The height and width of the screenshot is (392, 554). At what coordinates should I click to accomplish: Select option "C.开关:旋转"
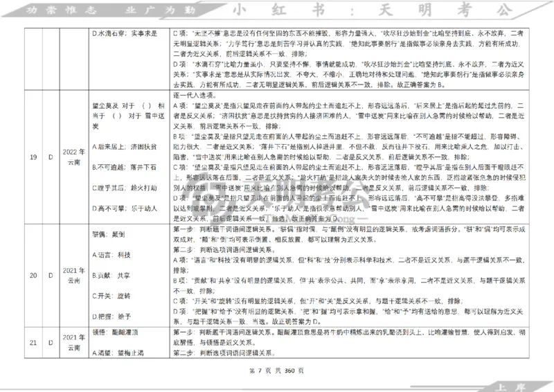pyautogui.click(x=111, y=296)
